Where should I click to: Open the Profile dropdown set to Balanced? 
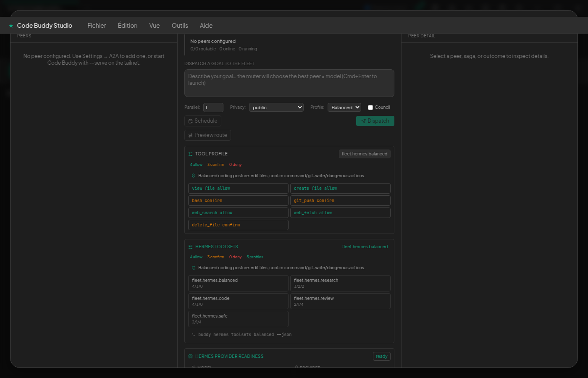click(x=344, y=108)
